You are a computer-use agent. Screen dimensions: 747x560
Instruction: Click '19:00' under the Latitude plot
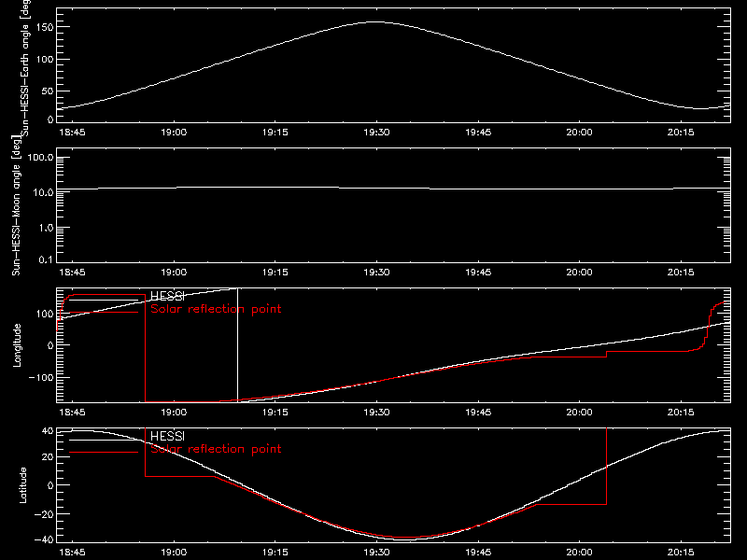[x=174, y=553]
